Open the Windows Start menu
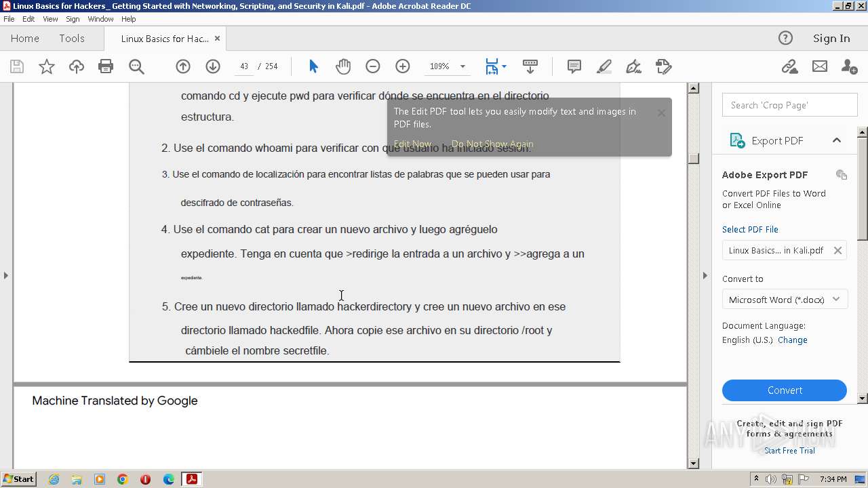Viewport: 868px width, 488px height. (18, 479)
